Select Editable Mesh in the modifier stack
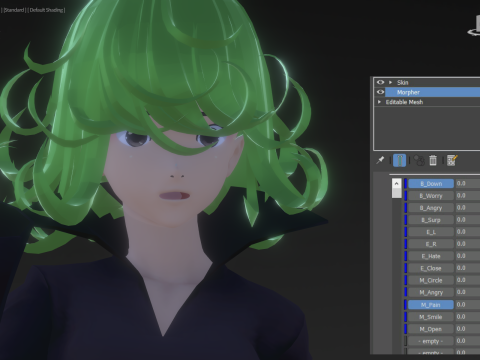The width and height of the screenshot is (480, 360). coord(404,102)
